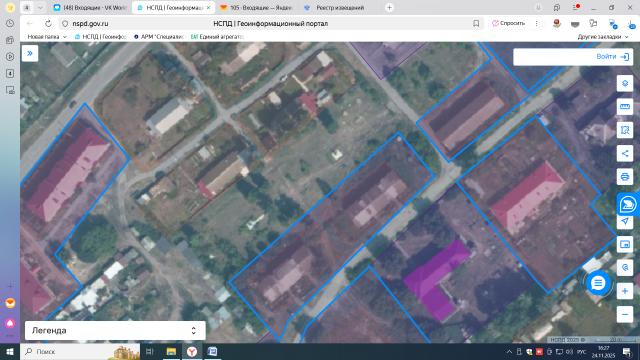Click the Войти login button
This screenshot has height=360, width=640.
click(613, 57)
